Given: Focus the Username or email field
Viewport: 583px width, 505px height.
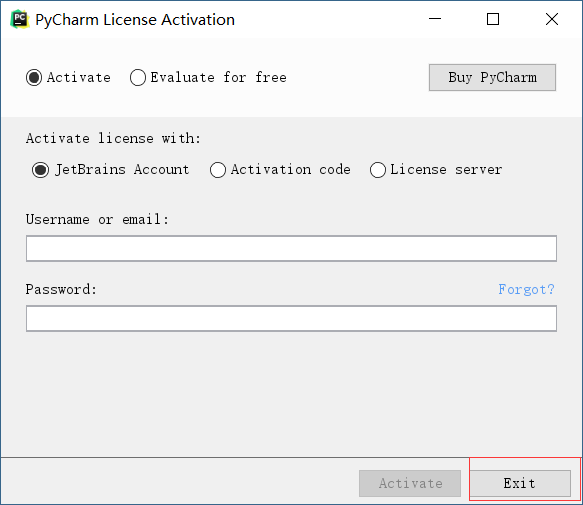Looking at the screenshot, I should coord(291,248).
